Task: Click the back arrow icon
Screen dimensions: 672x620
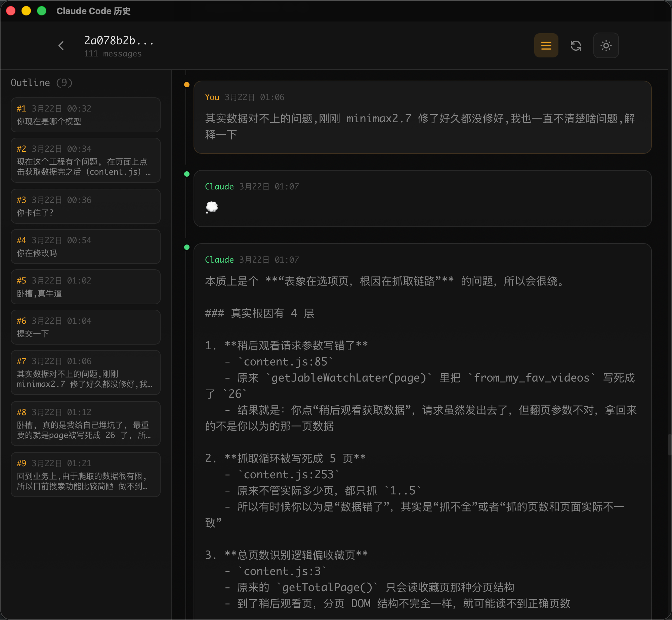Action: coord(61,46)
